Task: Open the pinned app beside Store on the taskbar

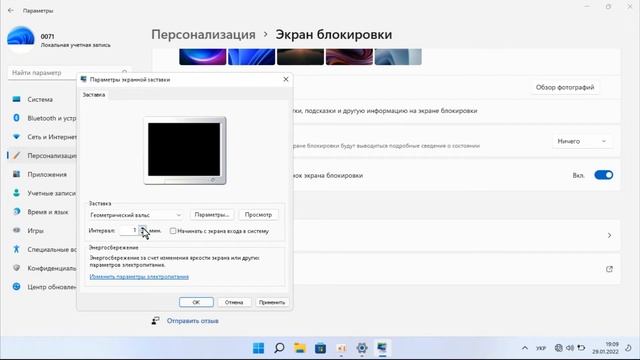Action: tap(341, 348)
